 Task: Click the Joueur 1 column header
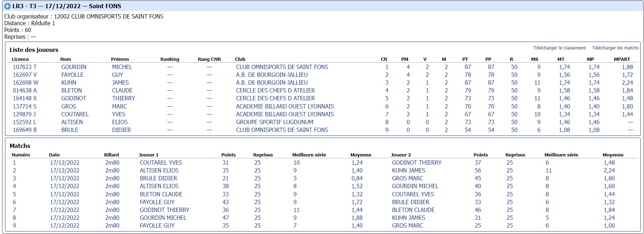[148, 155]
